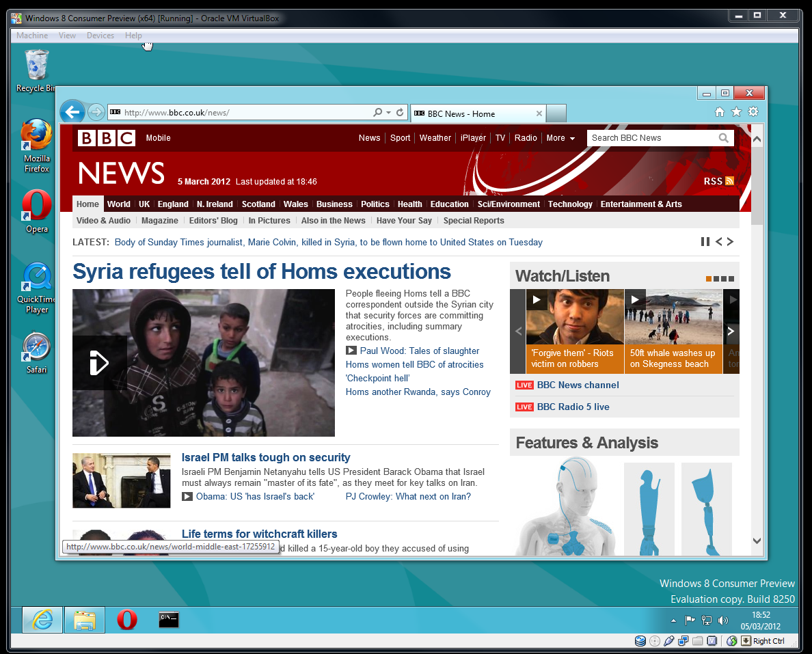The image size is (812, 654).
Task: Select Opera desktop shortcut
Action: [x=36, y=211]
